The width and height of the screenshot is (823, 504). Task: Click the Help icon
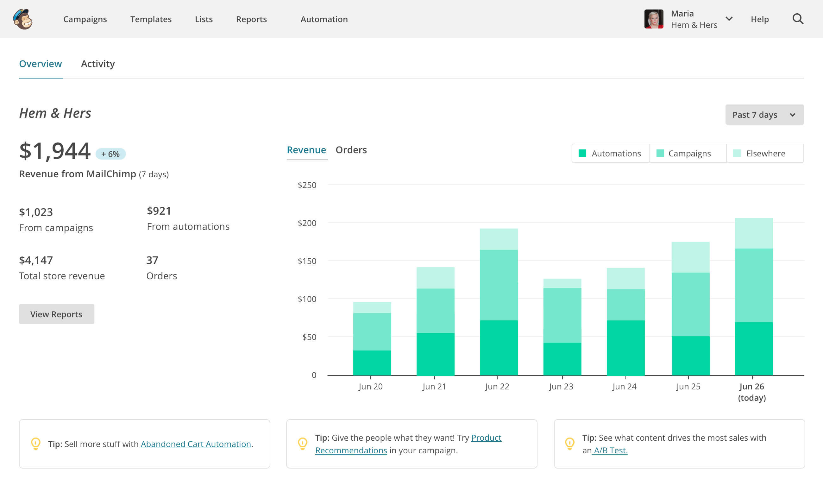[x=761, y=19]
